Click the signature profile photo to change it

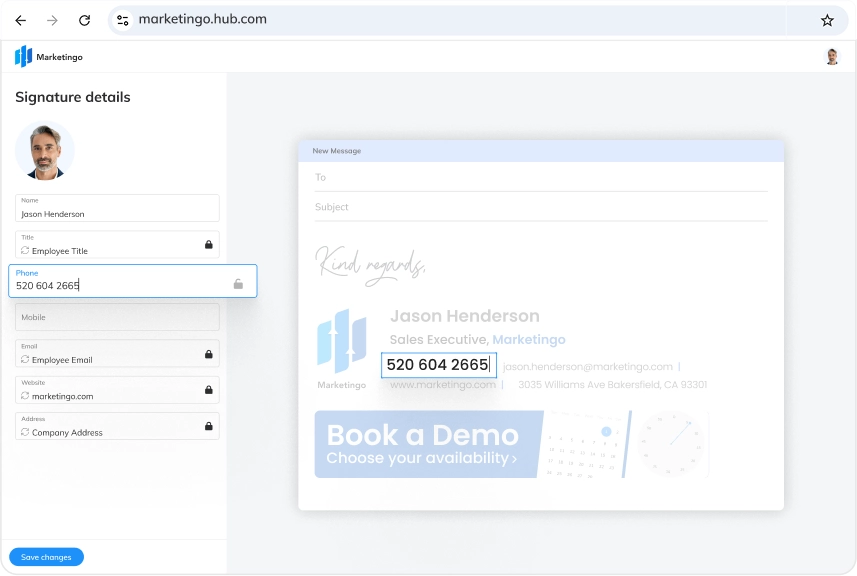(44, 150)
